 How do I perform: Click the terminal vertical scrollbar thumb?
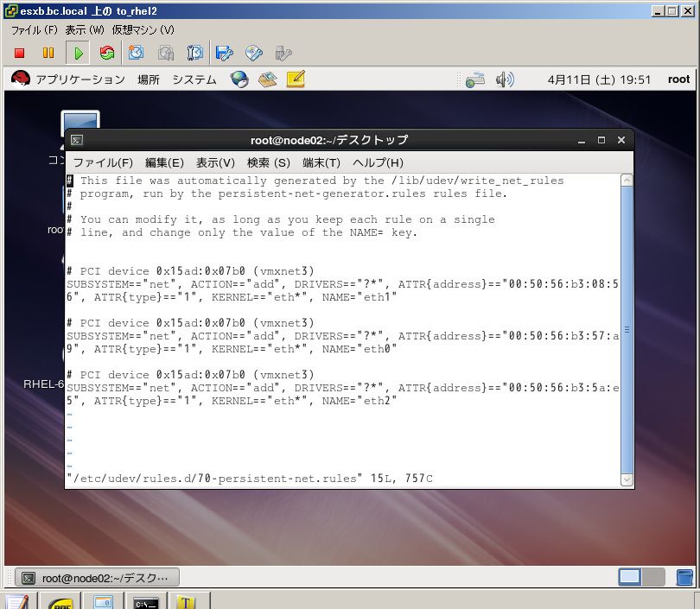coord(627,330)
